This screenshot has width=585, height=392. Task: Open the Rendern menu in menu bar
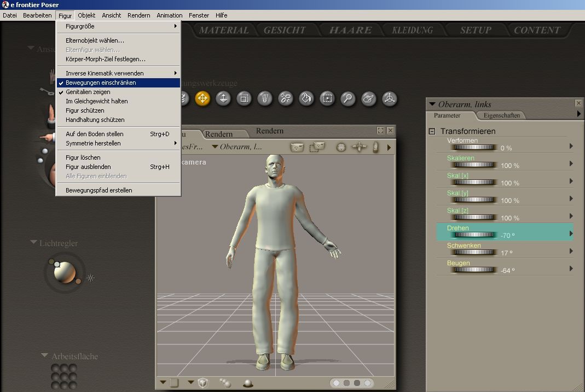[x=138, y=15]
